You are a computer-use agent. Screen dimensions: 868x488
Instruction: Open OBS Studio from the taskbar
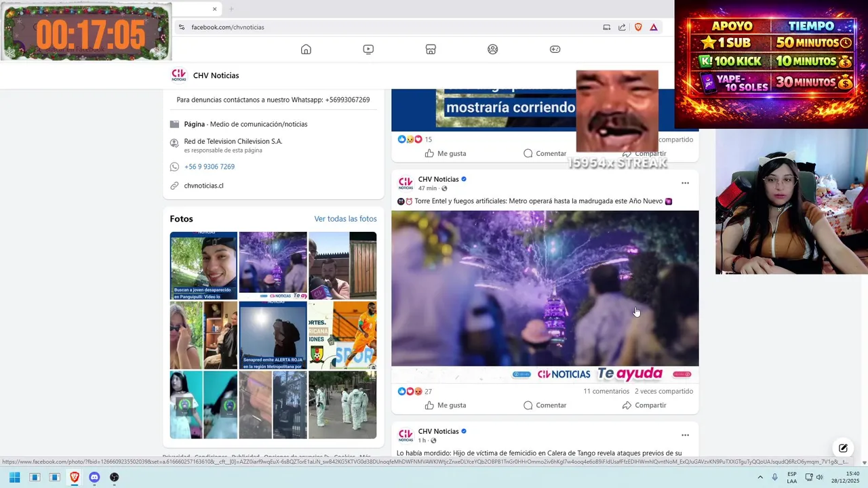114,477
